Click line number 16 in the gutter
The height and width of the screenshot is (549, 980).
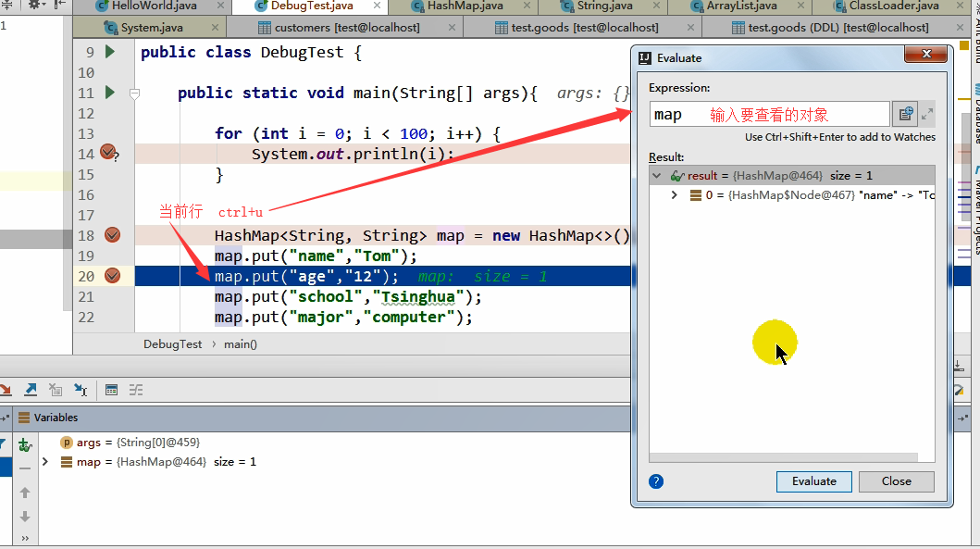[86, 194]
